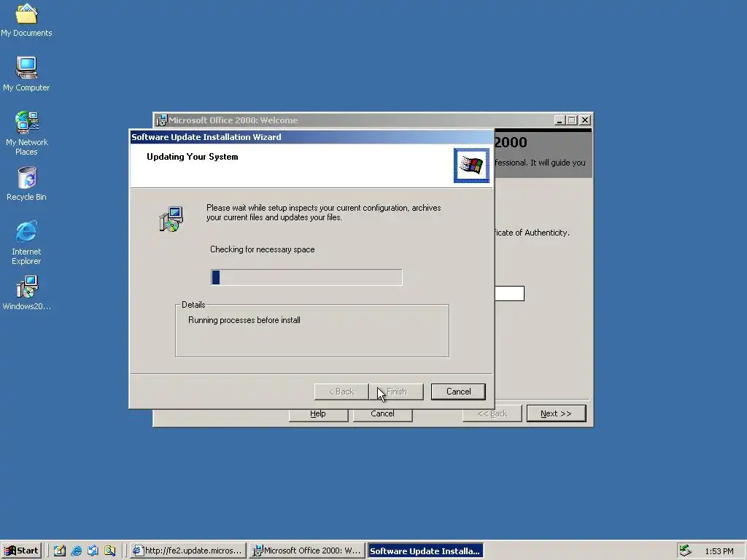Cancel the Software Update Installation Wizard
This screenshot has height=560, width=747.
(458, 392)
